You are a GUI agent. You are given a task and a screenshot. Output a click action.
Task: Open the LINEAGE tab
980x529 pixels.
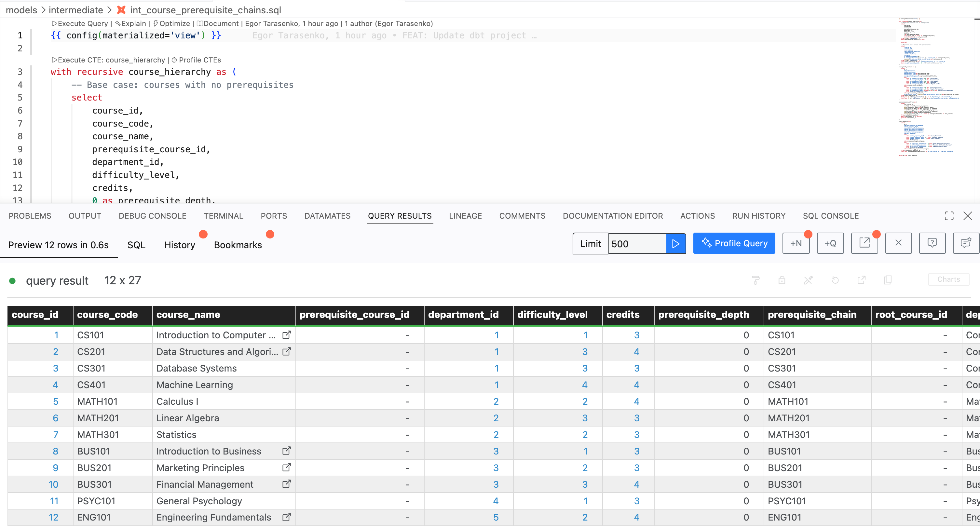point(465,216)
